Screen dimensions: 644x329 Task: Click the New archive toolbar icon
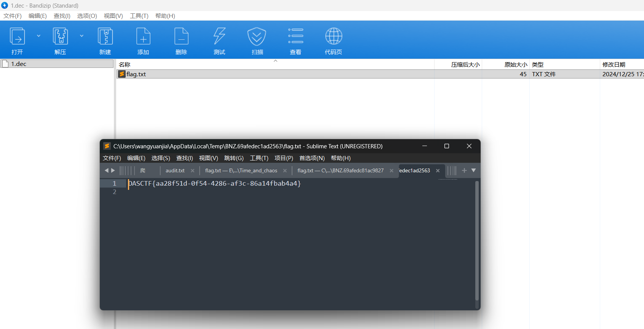coord(105,37)
